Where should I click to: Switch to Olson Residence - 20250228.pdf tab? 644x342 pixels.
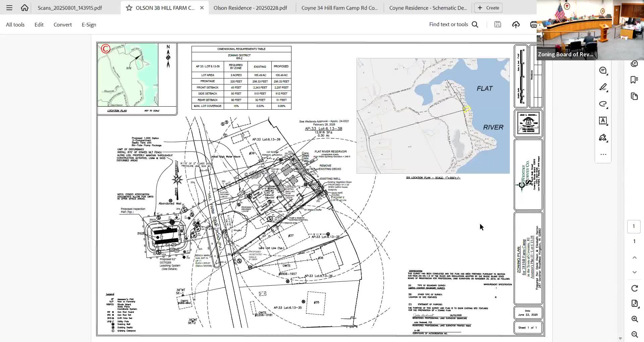coord(250,8)
